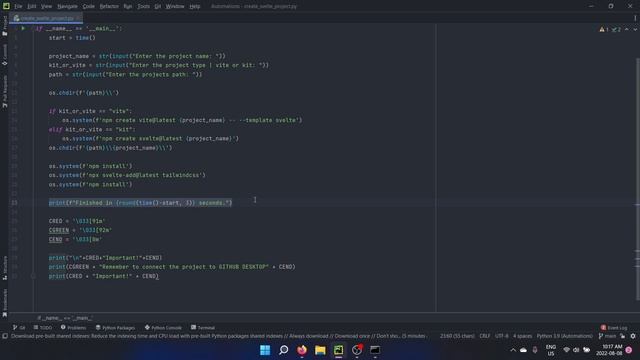This screenshot has height=360, width=640.
Task: Open the Problems tool window tab
Action: tap(73, 327)
